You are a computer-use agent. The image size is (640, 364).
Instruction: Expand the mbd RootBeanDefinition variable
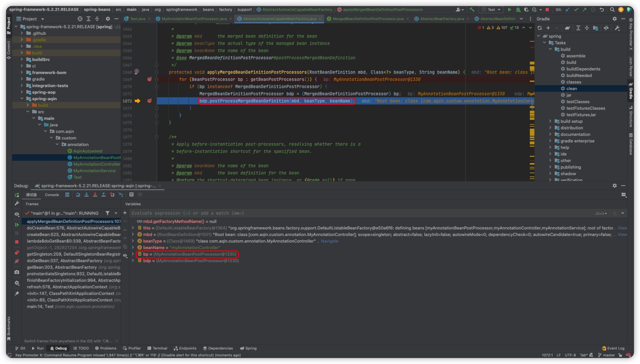coord(133,234)
